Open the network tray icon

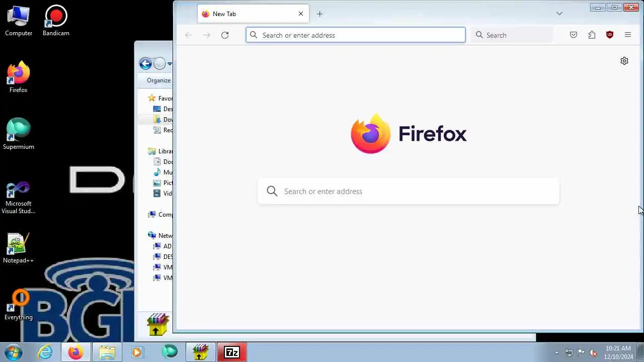click(569, 353)
